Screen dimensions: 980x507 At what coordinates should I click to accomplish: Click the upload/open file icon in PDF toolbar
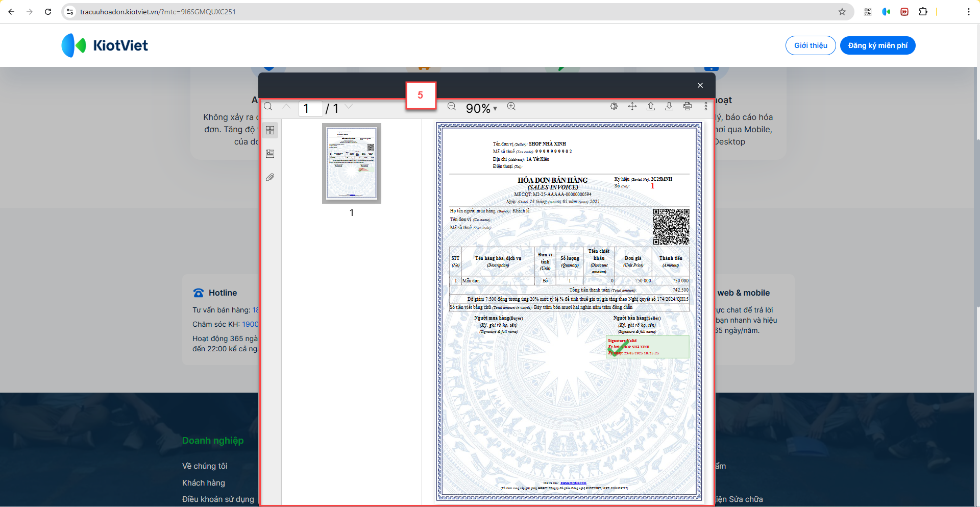(651, 106)
